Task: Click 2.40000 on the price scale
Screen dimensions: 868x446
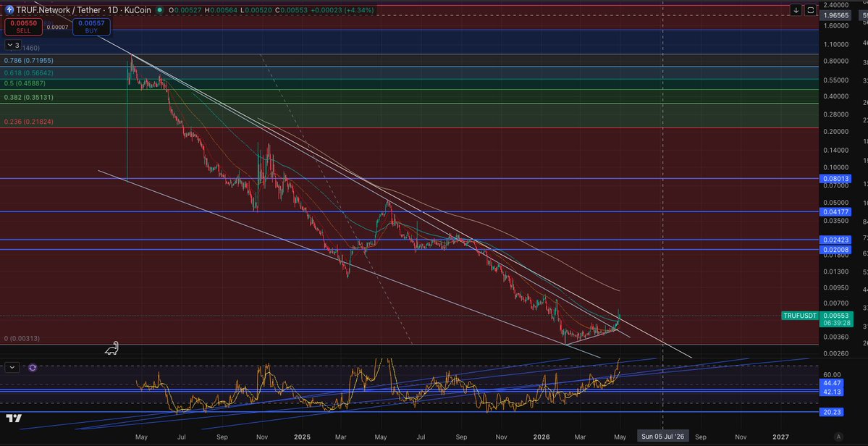Action: pyautogui.click(x=836, y=4)
